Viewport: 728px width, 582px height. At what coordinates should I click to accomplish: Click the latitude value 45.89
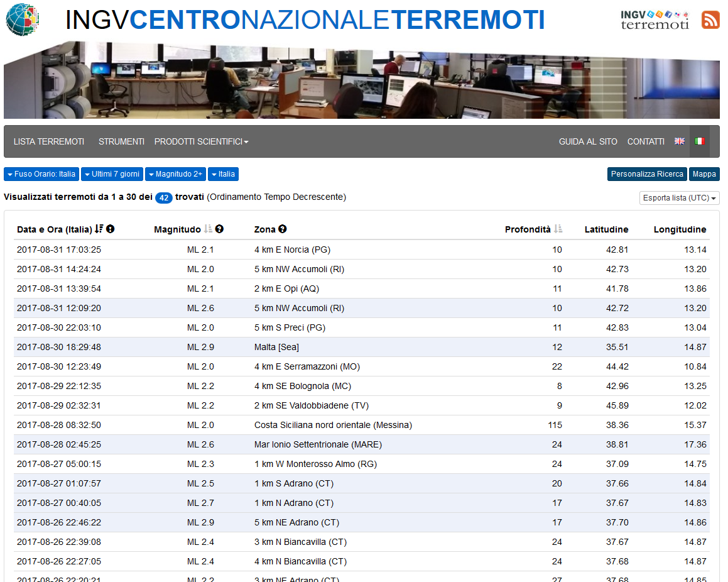coord(617,405)
